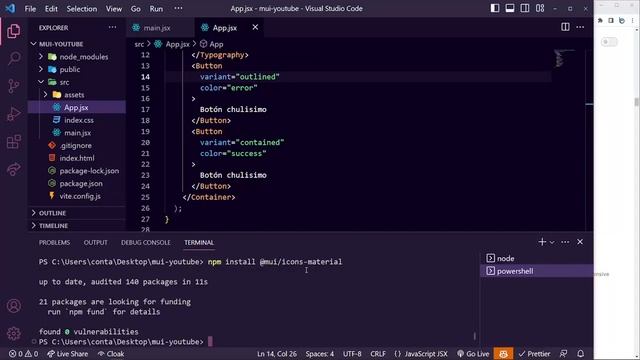Open the Explorer view in activity bar
Image resolution: width=640 pixels, height=360 pixels.
13,31
